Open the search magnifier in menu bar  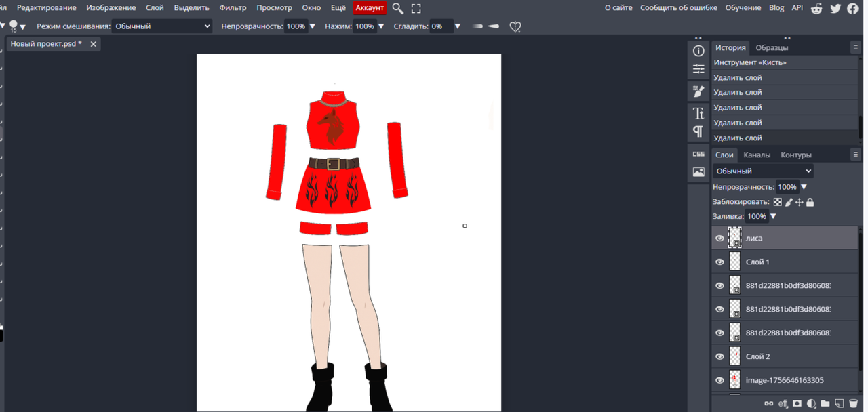(398, 8)
